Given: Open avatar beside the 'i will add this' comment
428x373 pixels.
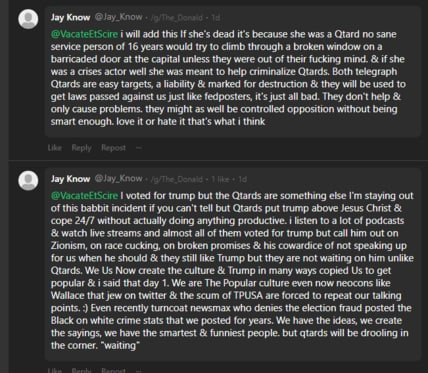Looking at the screenshot, I should (28, 19).
